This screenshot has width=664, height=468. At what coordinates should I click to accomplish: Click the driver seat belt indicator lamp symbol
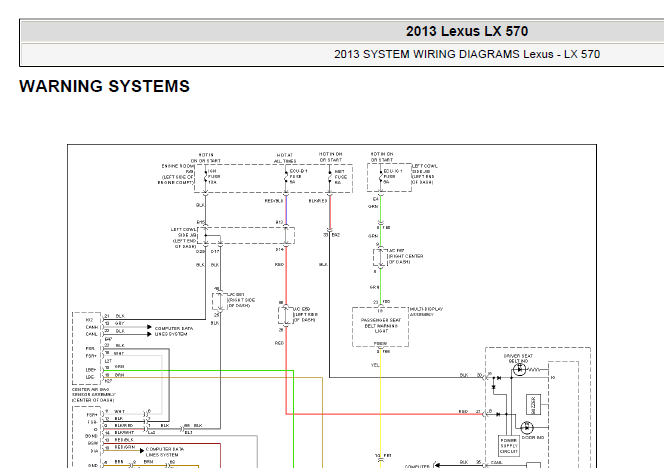(x=519, y=370)
